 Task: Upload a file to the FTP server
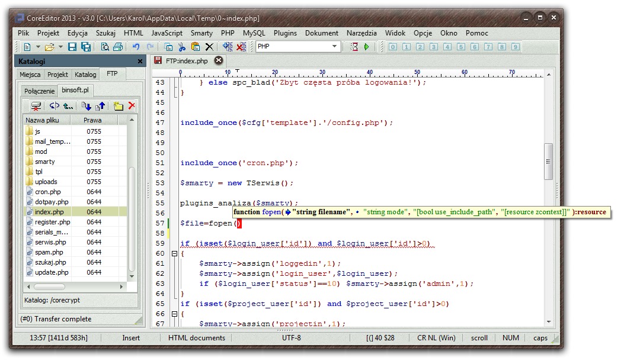pos(100,106)
